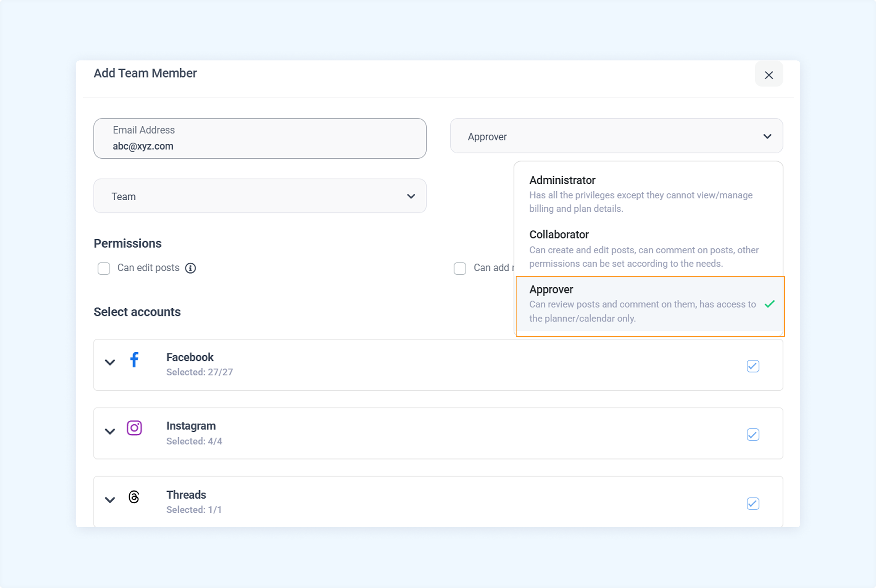Open the Team dropdown
Screen dimensions: 876x588
point(260,196)
